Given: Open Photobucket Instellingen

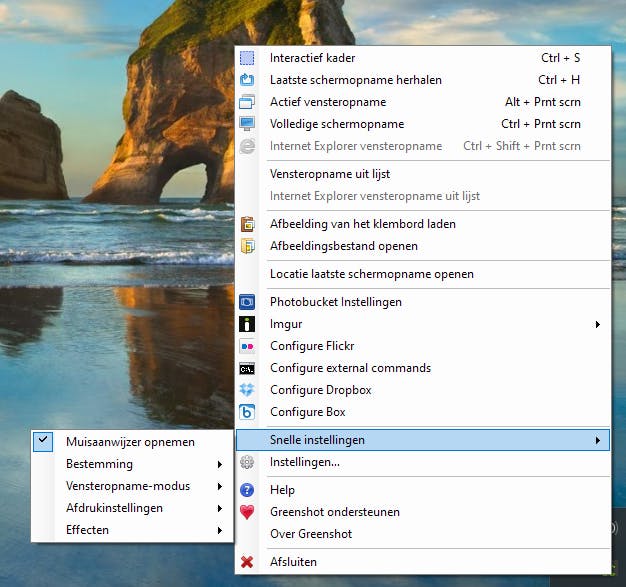Looking at the screenshot, I should 423,302.
